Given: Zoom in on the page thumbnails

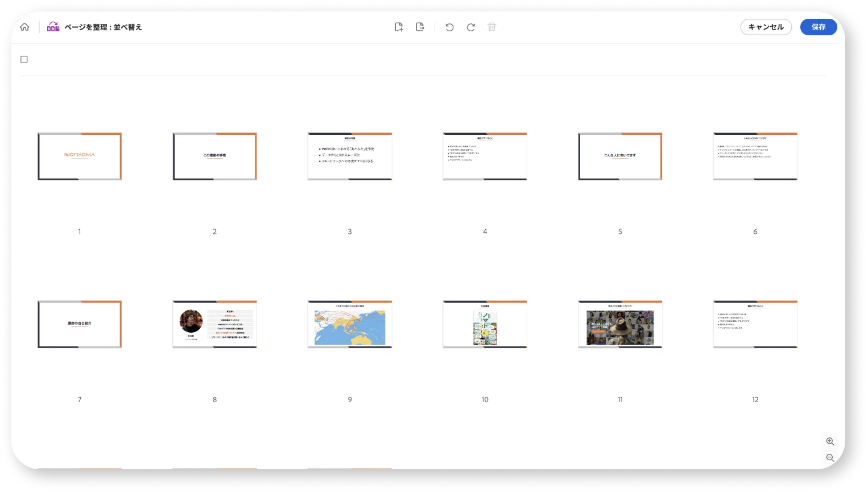Looking at the screenshot, I should click(830, 441).
